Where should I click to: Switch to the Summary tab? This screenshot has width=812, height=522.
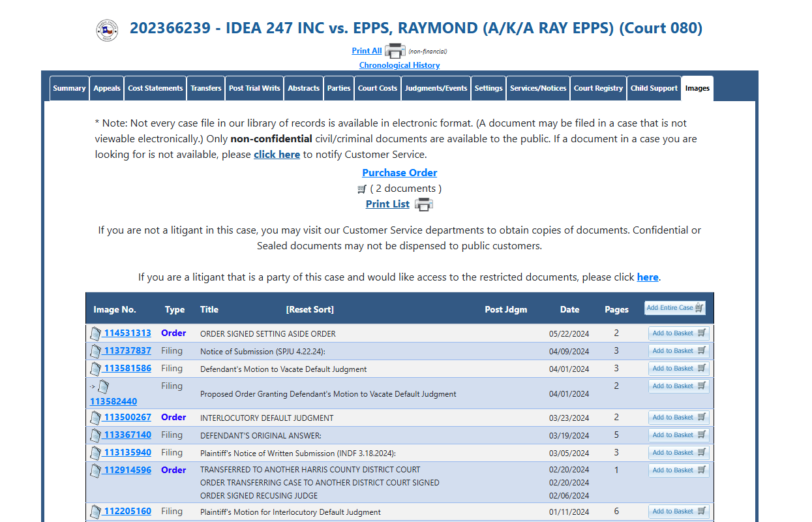(x=69, y=89)
